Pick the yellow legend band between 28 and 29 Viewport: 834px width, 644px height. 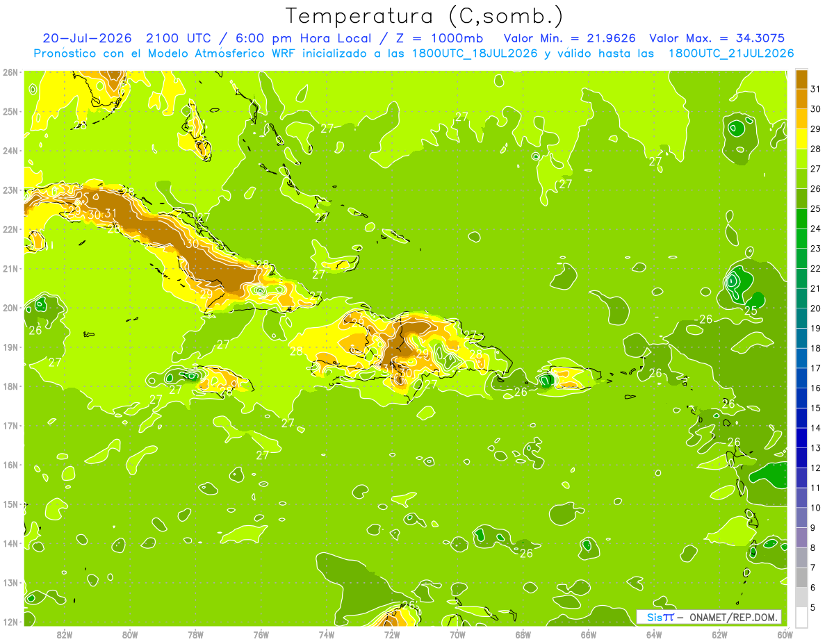coord(801,138)
